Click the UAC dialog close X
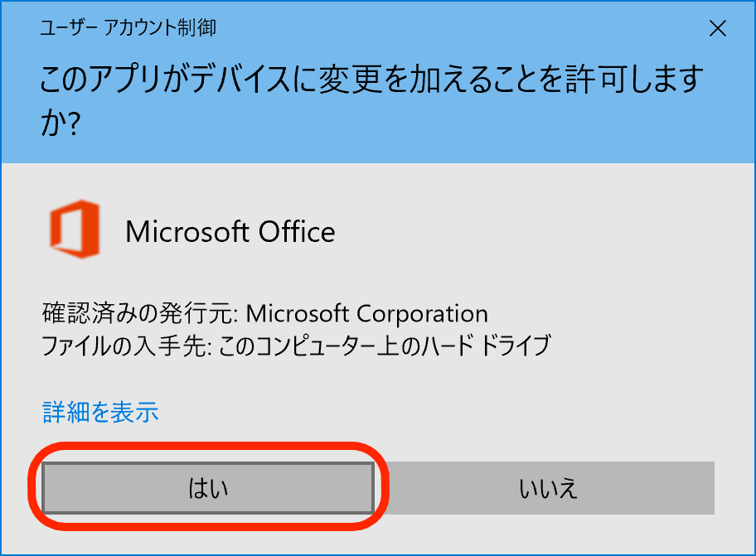756x556 pixels. [718, 29]
